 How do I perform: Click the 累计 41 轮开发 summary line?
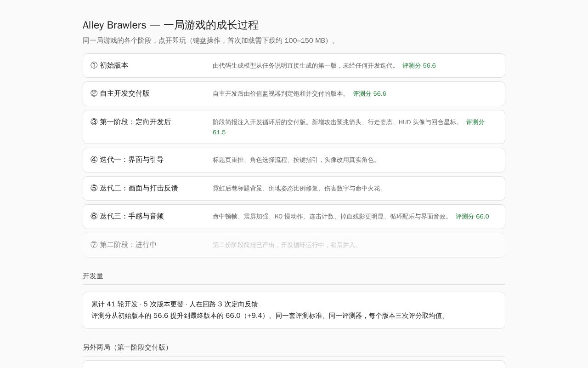pos(175,304)
